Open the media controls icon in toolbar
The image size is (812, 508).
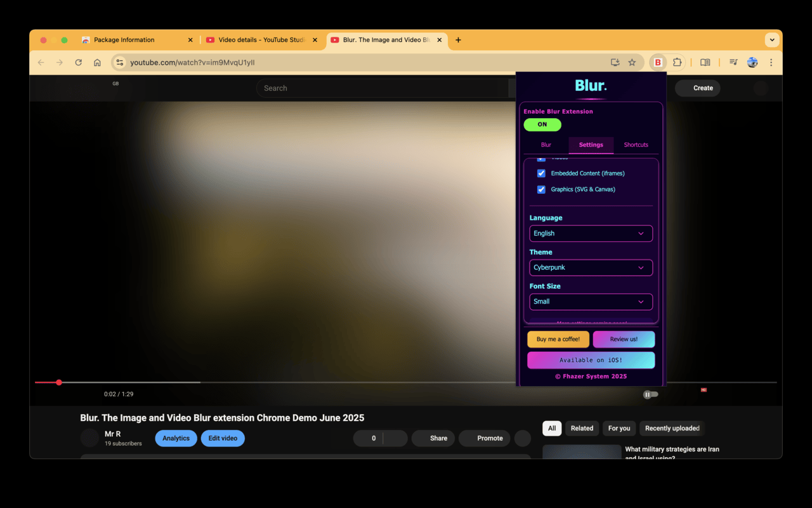tap(733, 62)
